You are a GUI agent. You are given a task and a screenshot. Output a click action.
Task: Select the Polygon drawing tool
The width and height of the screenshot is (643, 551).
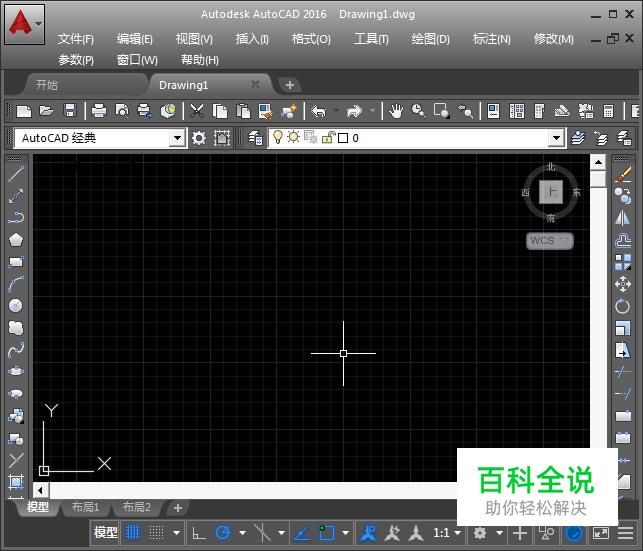pos(16,240)
